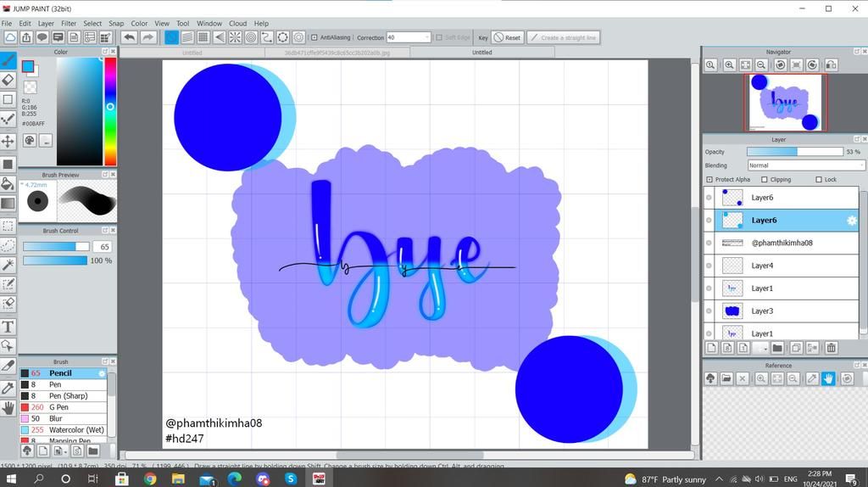Select the Move tool

pyautogui.click(x=8, y=142)
